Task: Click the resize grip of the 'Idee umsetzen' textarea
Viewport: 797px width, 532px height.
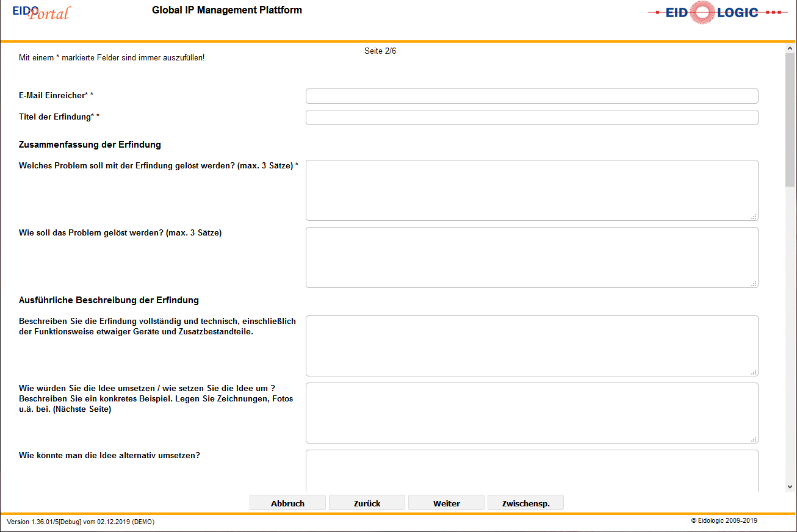Action: (754, 439)
